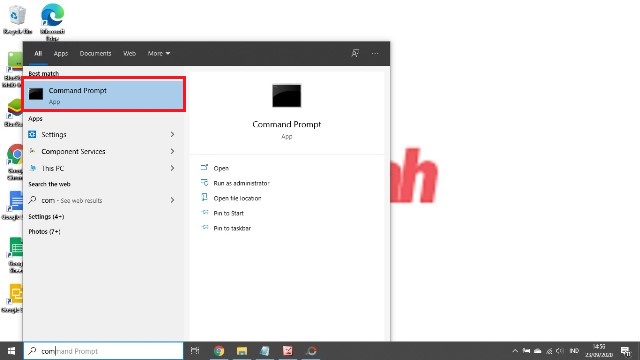Click the Command Prompt icon in best match
This screenshot has width=640, height=360.
[36, 94]
